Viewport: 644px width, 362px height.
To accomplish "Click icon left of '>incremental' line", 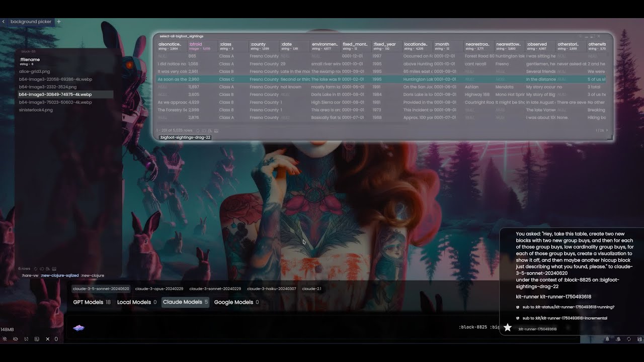I will (518, 318).
